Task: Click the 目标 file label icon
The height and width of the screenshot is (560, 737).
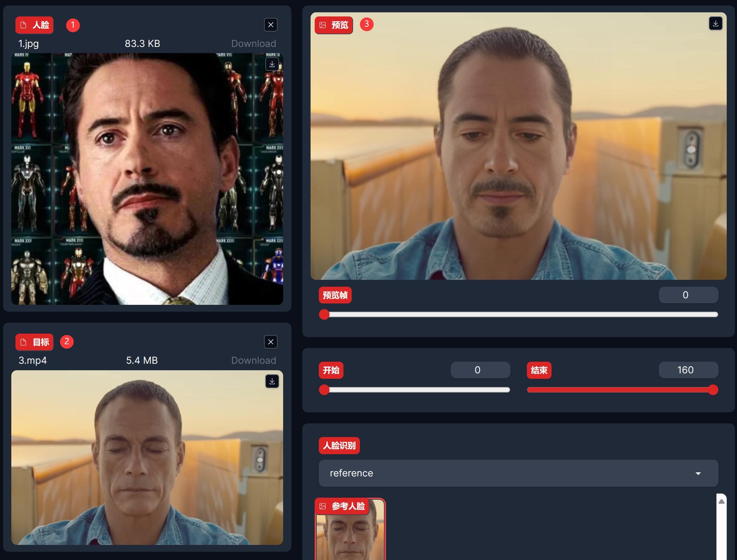Action: click(23, 342)
